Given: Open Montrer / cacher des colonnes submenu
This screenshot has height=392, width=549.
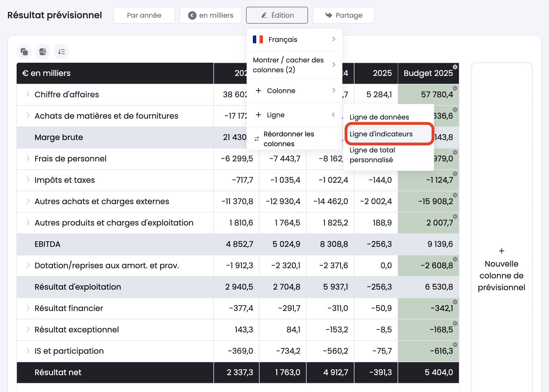Looking at the screenshot, I should 294,65.
